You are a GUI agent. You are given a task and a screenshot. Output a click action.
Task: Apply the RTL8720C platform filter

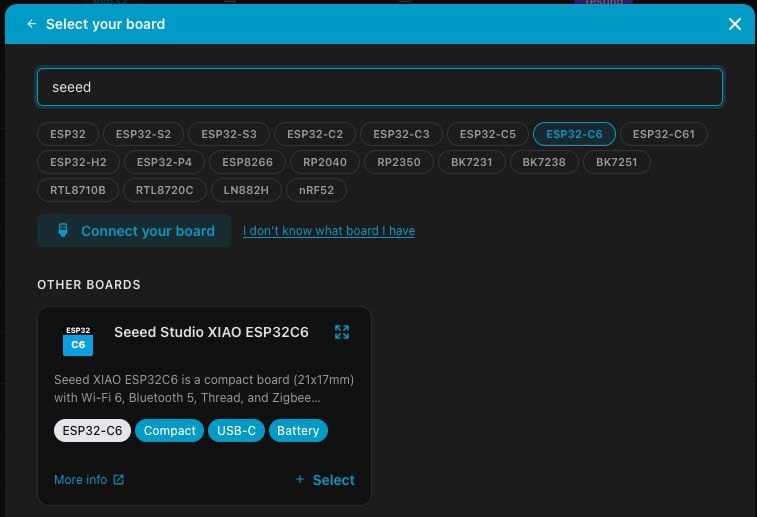tap(165, 190)
